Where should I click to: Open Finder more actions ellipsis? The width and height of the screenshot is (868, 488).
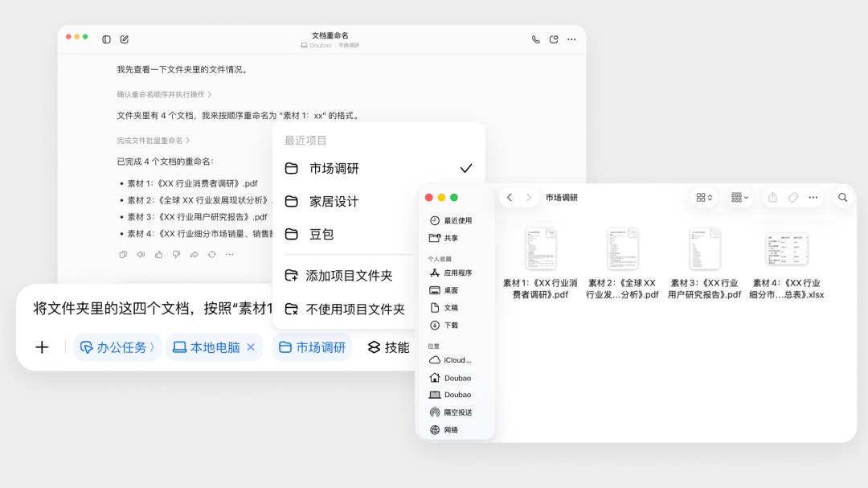(813, 197)
